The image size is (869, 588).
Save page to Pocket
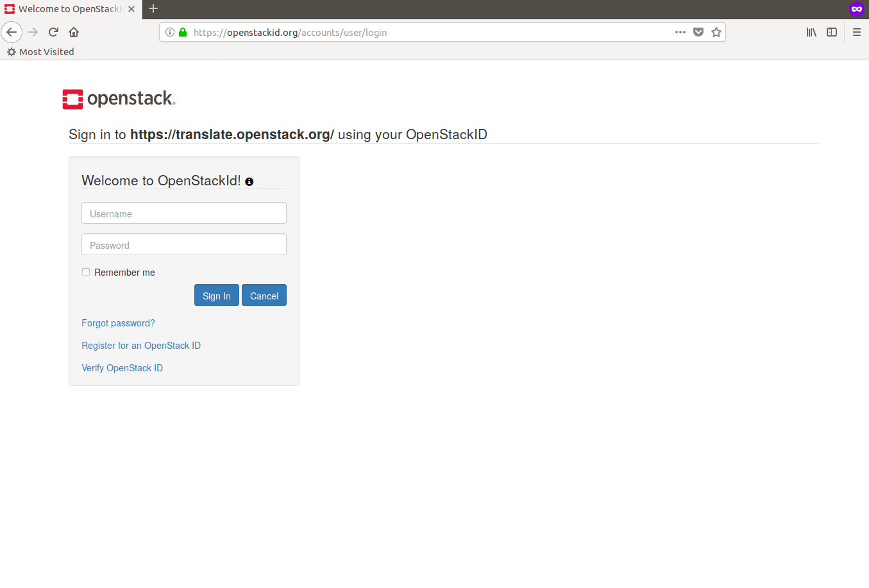click(x=698, y=32)
